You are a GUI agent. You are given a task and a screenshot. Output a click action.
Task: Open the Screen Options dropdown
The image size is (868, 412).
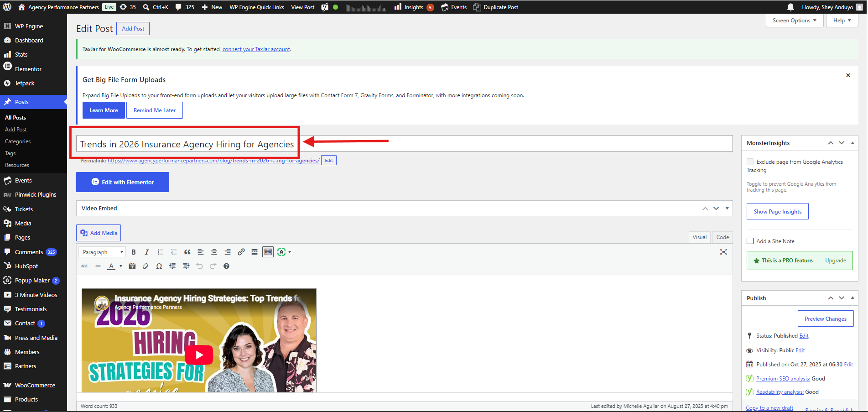click(x=795, y=21)
